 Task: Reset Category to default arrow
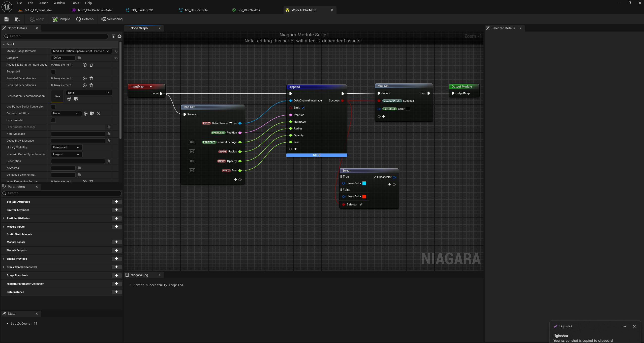(116, 58)
